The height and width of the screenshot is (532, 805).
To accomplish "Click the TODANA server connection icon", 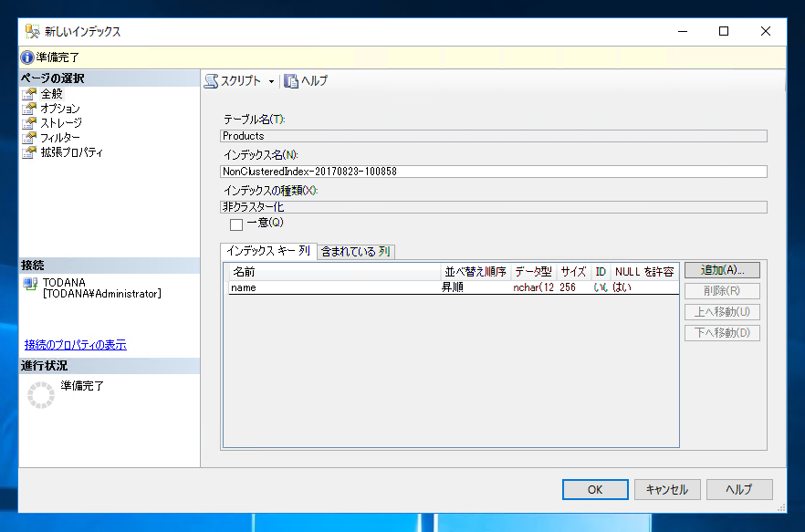I will [31, 284].
